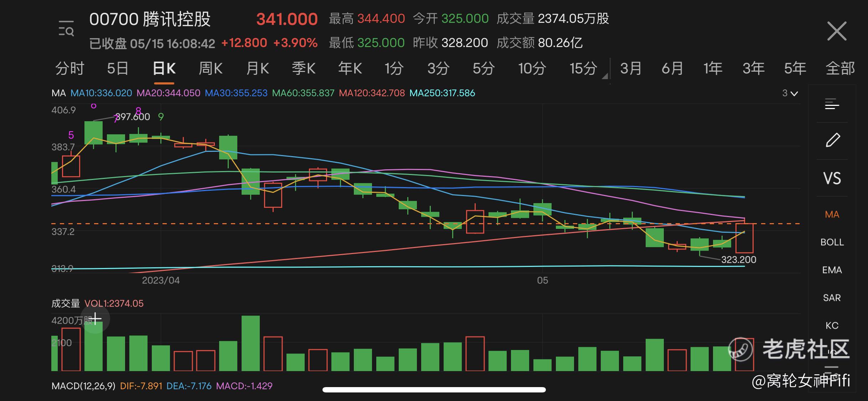Switch to 分时 intraday tab
The image size is (868, 401).
(x=70, y=68)
